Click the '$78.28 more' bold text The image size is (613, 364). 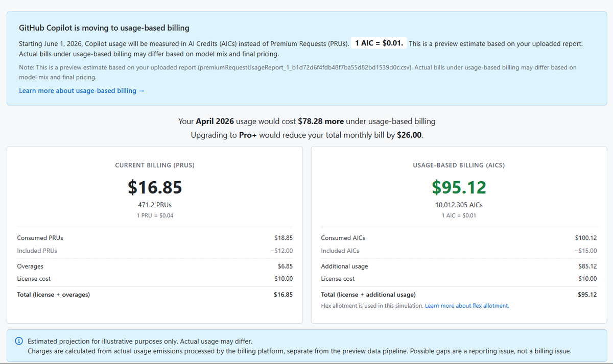(321, 122)
